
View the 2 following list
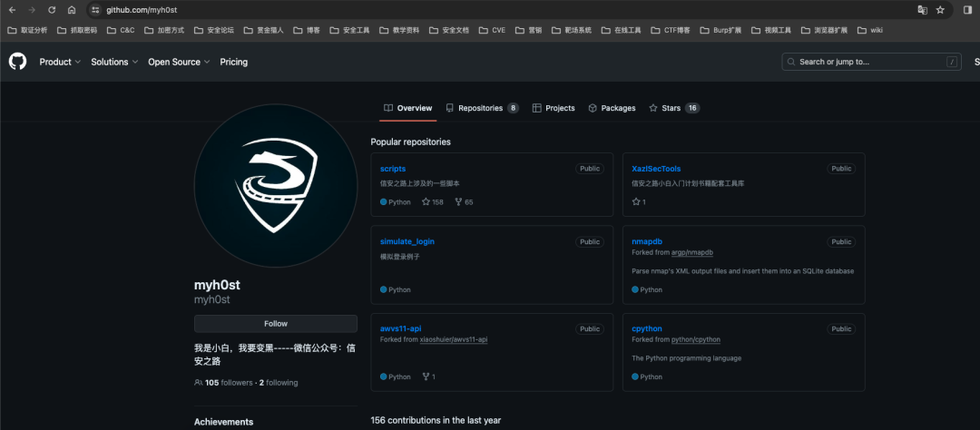(x=279, y=383)
